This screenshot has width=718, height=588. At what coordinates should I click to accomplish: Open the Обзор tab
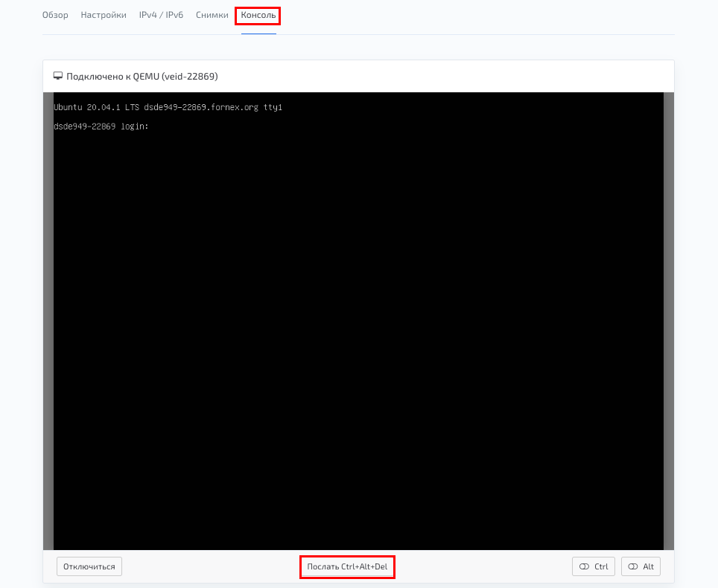coord(55,15)
